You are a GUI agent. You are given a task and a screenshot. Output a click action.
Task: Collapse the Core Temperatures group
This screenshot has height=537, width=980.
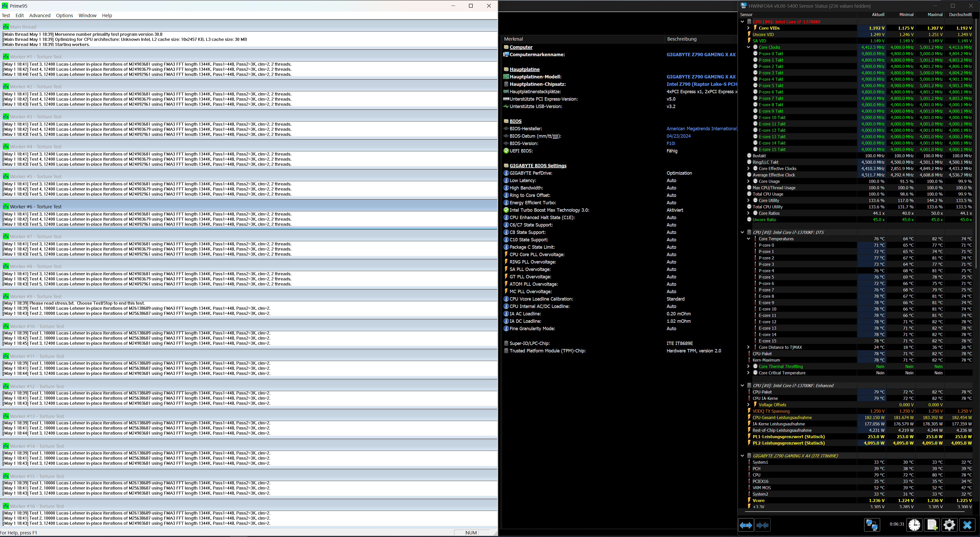click(x=748, y=239)
